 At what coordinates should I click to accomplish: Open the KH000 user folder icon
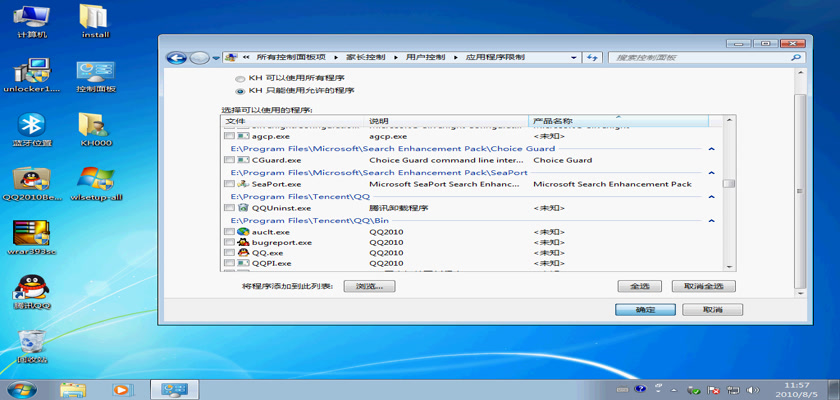tap(95, 125)
